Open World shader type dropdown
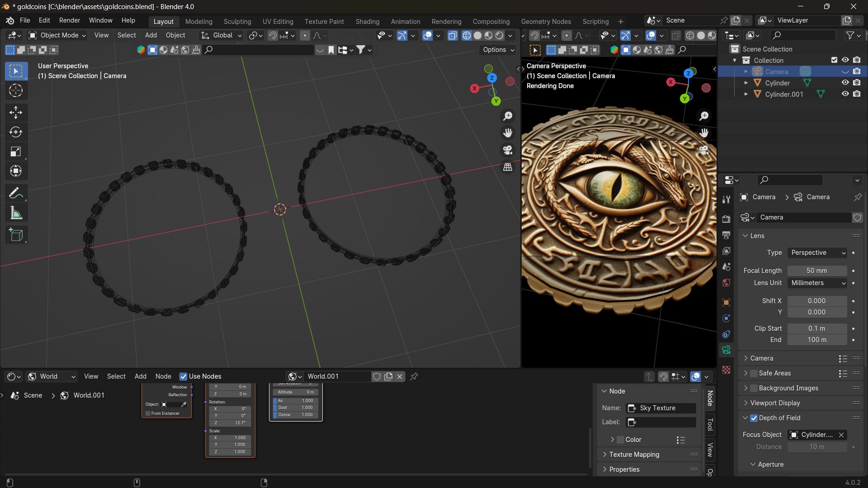 [52, 376]
